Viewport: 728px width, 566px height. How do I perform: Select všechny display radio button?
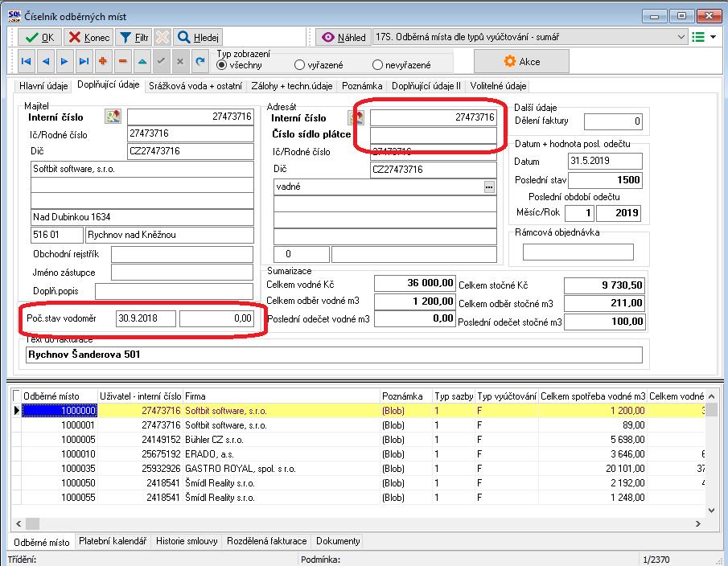pos(222,65)
